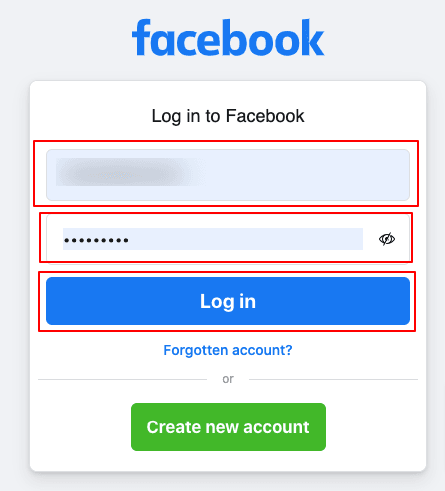This screenshot has height=491, width=445.
Task: Click the green Create new account button
Action: (228, 427)
